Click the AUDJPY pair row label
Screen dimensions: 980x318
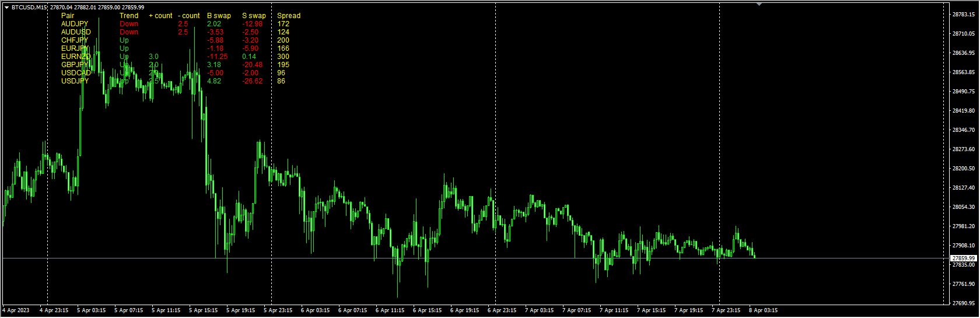pos(75,24)
